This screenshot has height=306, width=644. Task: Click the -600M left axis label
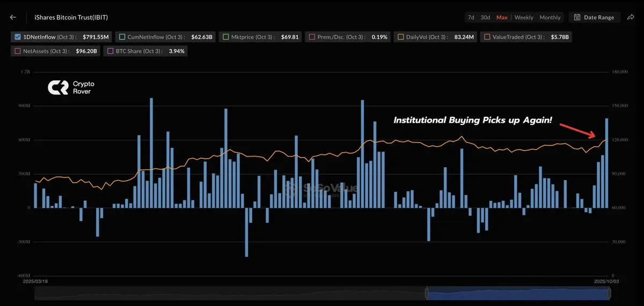[x=24, y=275]
